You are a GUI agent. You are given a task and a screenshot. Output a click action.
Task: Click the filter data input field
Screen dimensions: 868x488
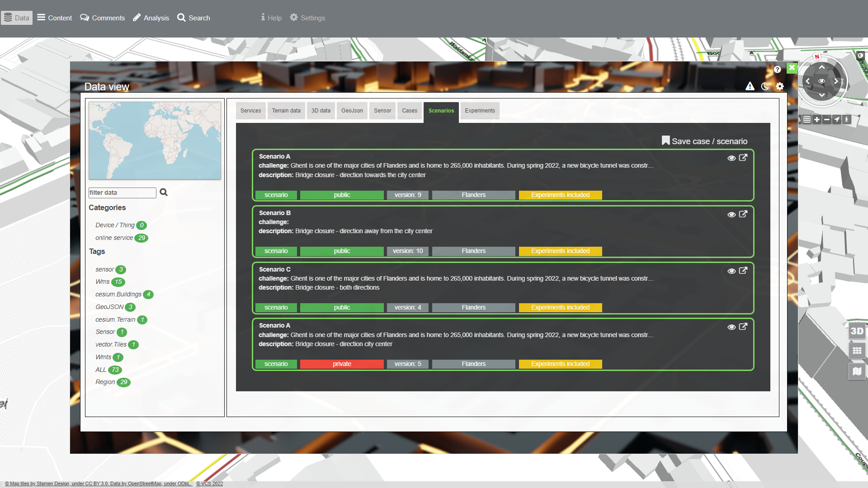(x=122, y=193)
